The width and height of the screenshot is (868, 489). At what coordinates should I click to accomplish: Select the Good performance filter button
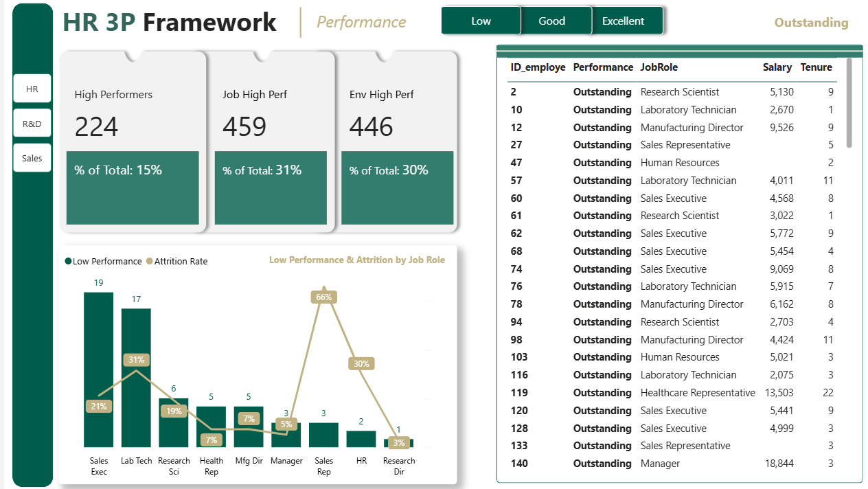[x=551, y=21]
